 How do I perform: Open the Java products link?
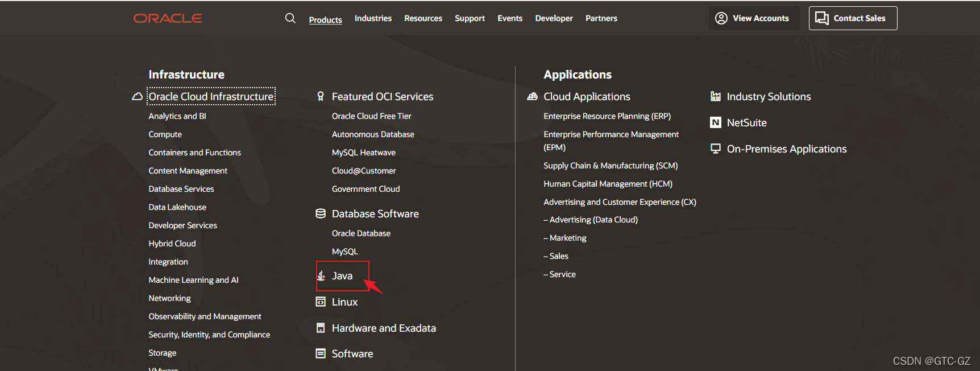coord(342,276)
